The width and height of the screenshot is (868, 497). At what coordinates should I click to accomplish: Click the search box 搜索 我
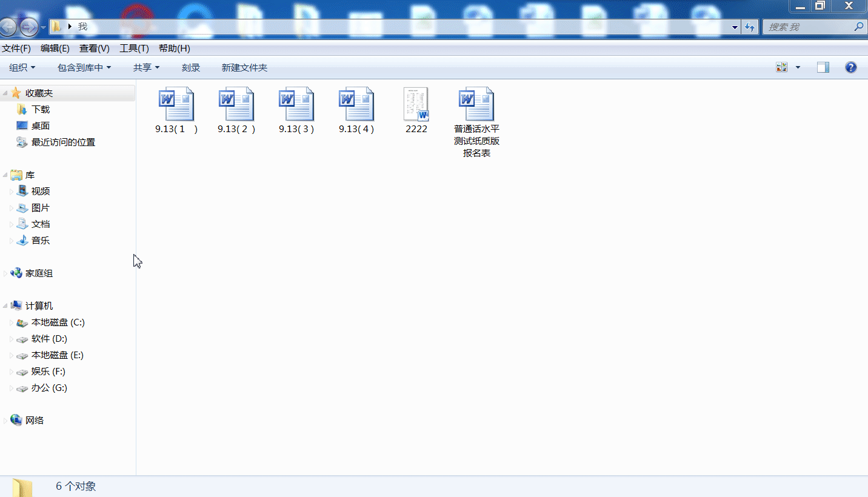pyautogui.click(x=807, y=27)
